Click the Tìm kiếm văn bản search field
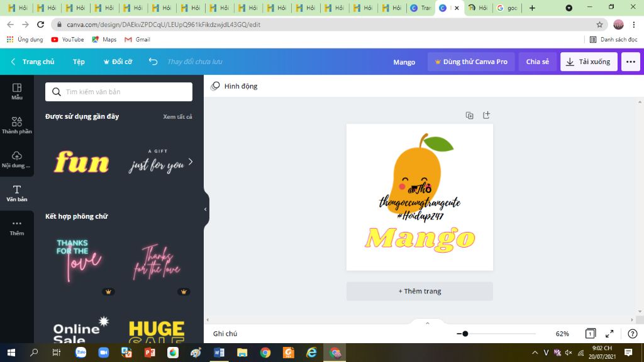 (x=119, y=92)
